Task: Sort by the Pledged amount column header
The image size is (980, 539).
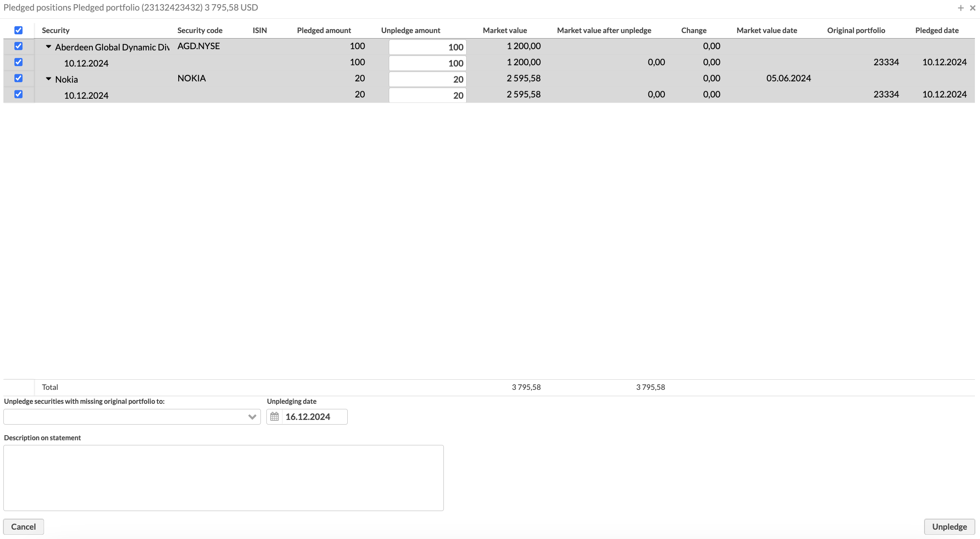Action: [324, 31]
